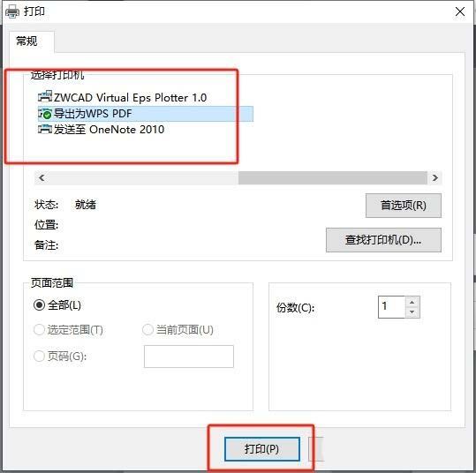Select the 选定范围(T) radio button
Viewport: 476px width, 473px height.
[39, 329]
